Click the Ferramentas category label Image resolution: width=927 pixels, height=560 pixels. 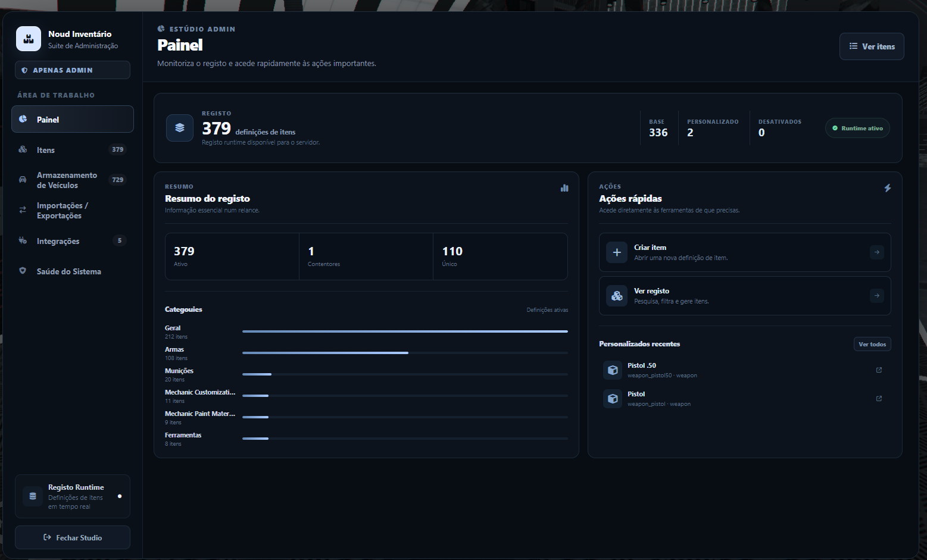pyautogui.click(x=183, y=435)
